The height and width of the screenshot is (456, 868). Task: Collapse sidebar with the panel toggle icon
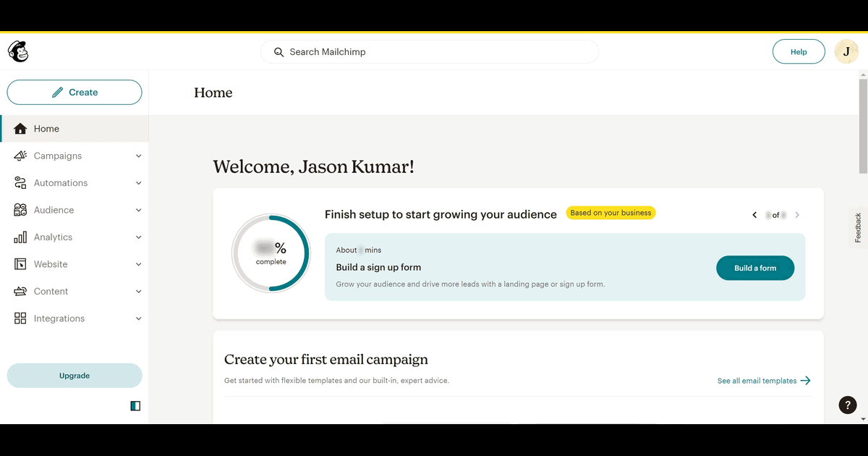click(x=135, y=406)
